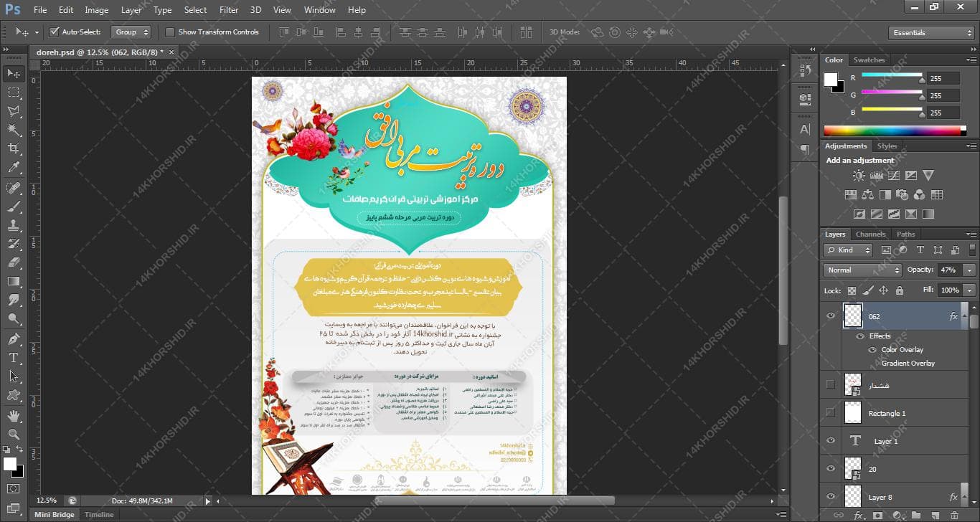Add a Vibrance adjustment
Viewport: 980px width, 522px height.
pyautogui.click(x=928, y=175)
